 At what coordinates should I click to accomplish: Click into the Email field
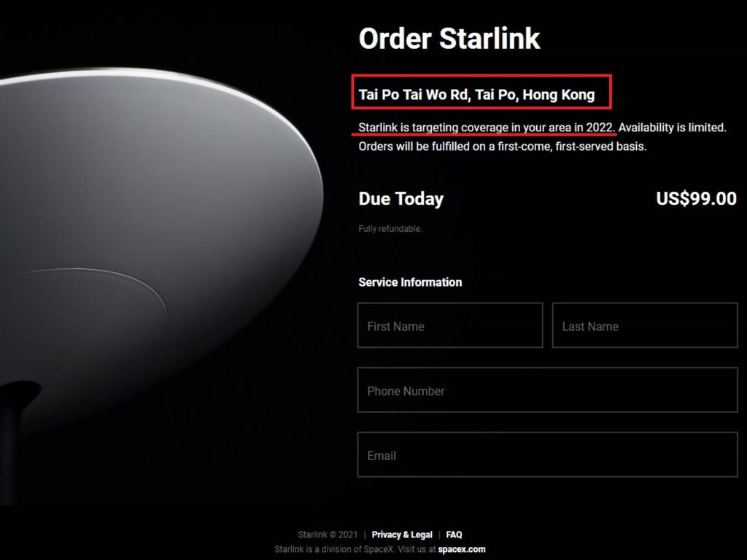[x=548, y=455]
